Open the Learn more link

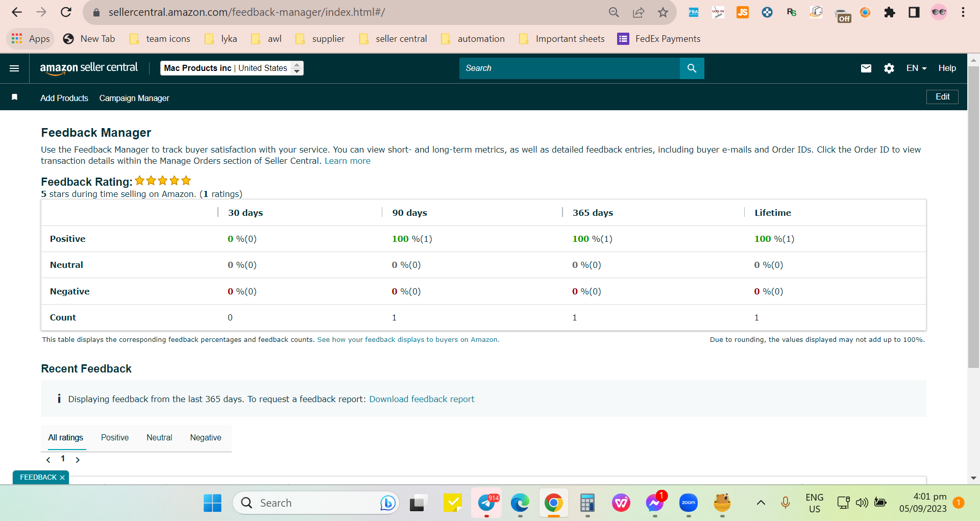348,161
